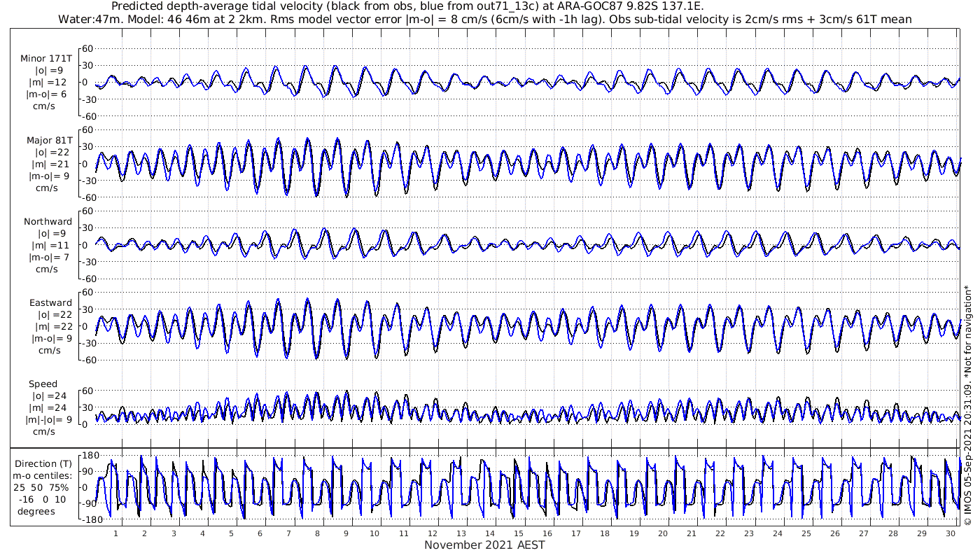Select the 'Speed' panel label
The width and height of the screenshot is (980, 560).
click(x=43, y=384)
